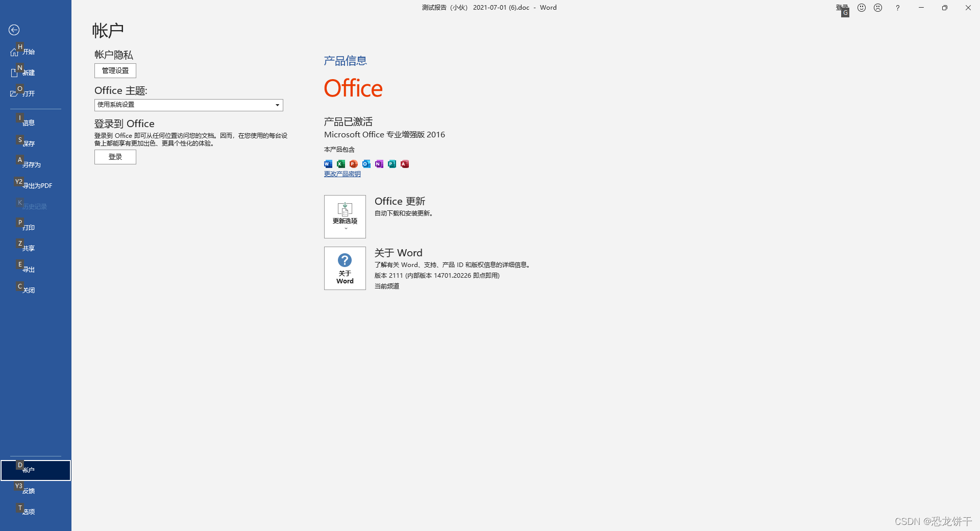Open the 信息 (Info) page
Screen dimensions: 980x531
point(36,123)
